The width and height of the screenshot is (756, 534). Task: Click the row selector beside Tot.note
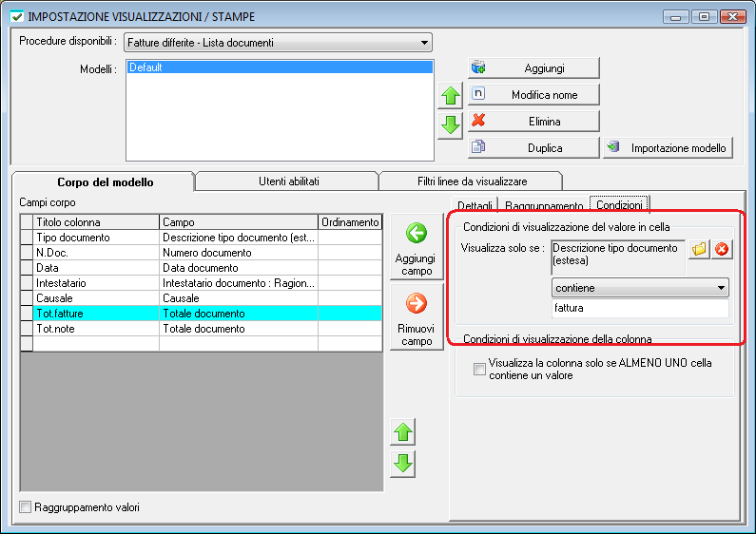(27, 329)
